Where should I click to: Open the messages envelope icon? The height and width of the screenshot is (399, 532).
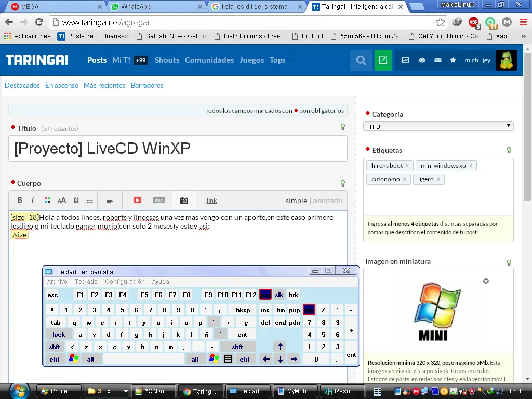(437, 60)
